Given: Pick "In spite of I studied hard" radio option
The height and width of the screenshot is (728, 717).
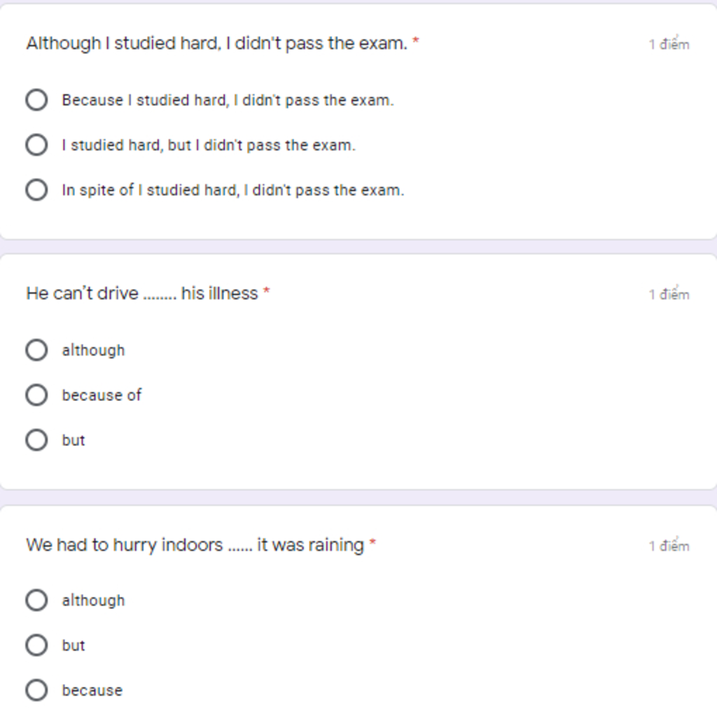Looking at the screenshot, I should point(36,190).
